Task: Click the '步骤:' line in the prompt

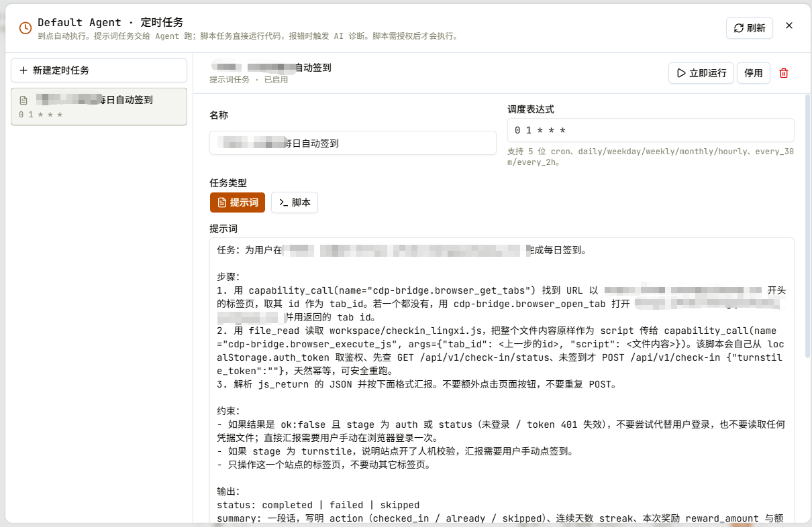Action: (228, 277)
